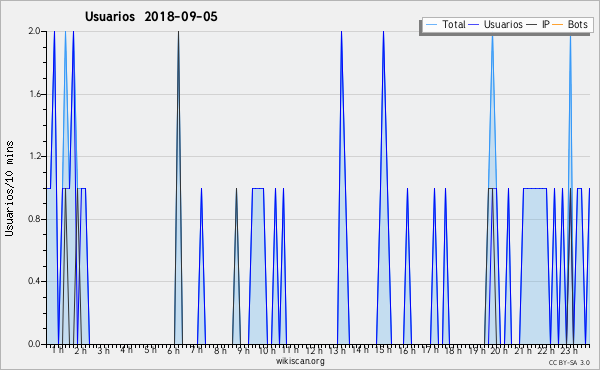Click the orange Bots legend line

(558, 25)
